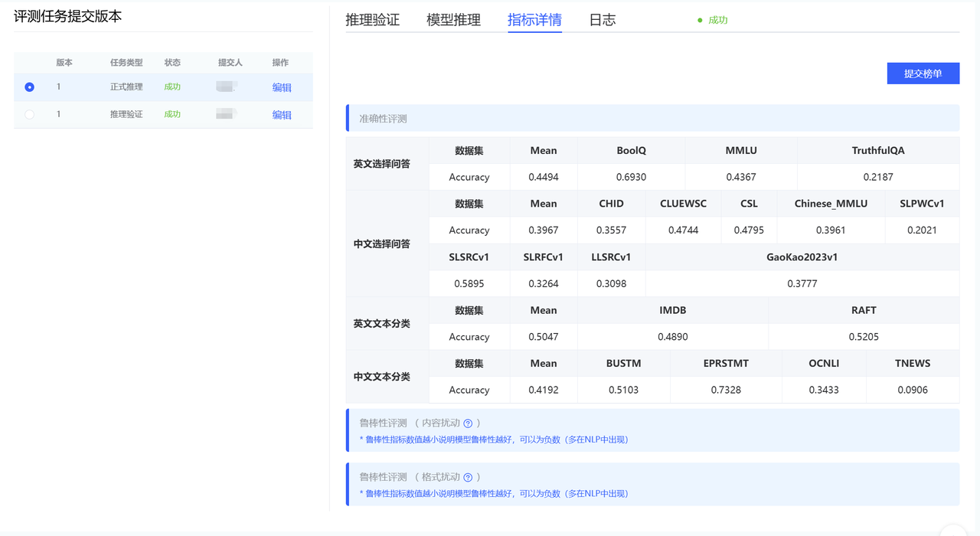Click the BoolQ column header
Screen dimensions: 980x536
(632, 151)
